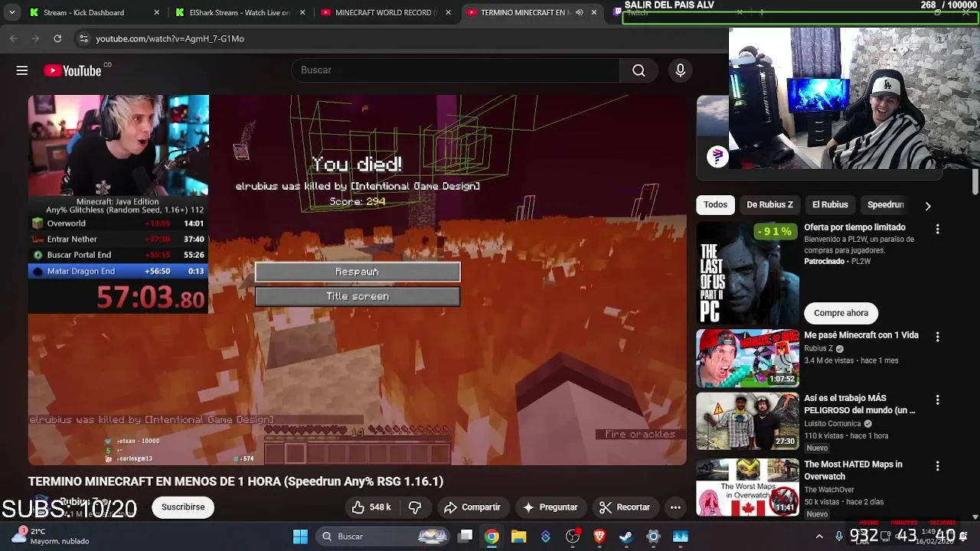Screen dimensions: 980x551
Task: Start voice search with the microphone
Action: (x=680, y=70)
